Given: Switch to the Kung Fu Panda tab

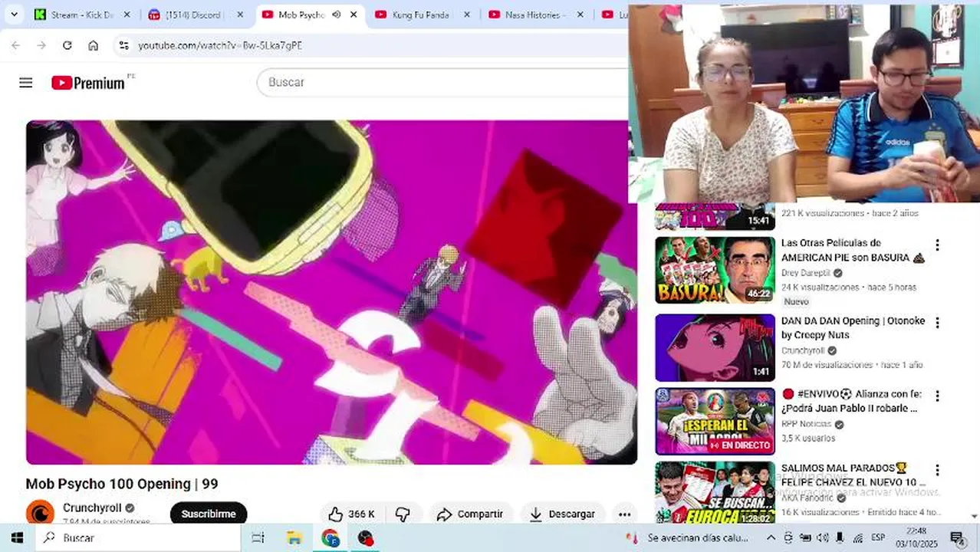Looking at the screenshot, I should click(422, 15).
